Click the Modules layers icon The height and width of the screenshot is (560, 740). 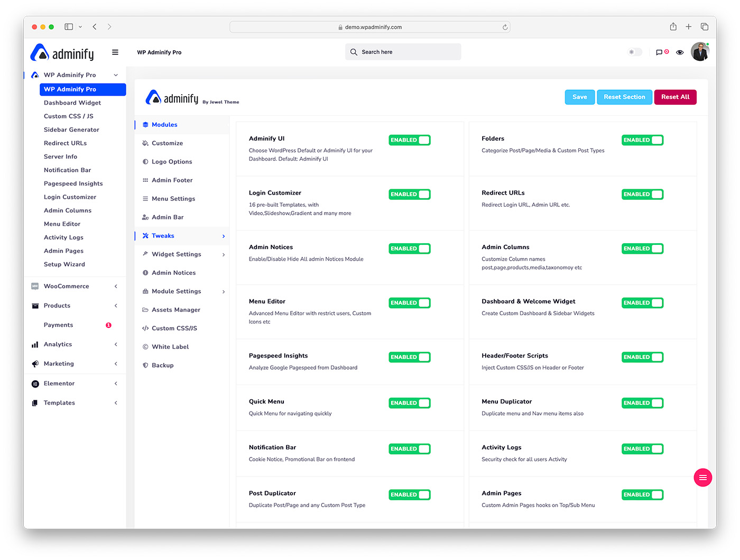pos(145,125)
